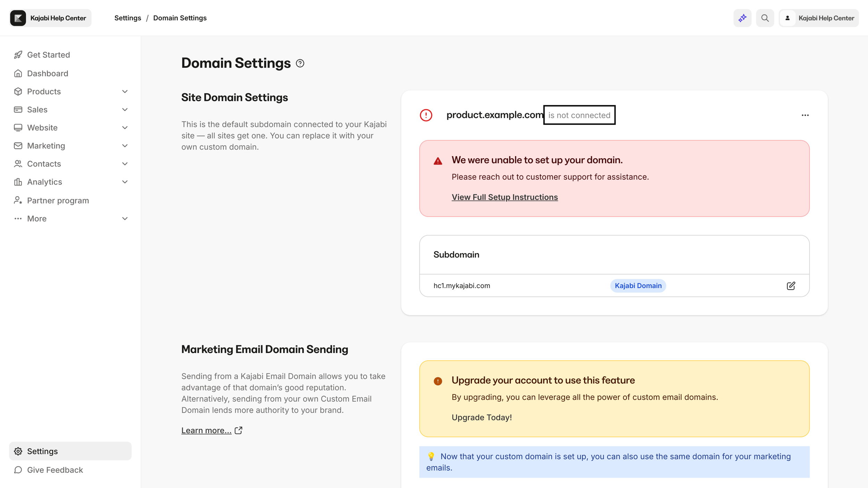
Task: Open Get Started in the sidebar
Action: tap(70, 55)
